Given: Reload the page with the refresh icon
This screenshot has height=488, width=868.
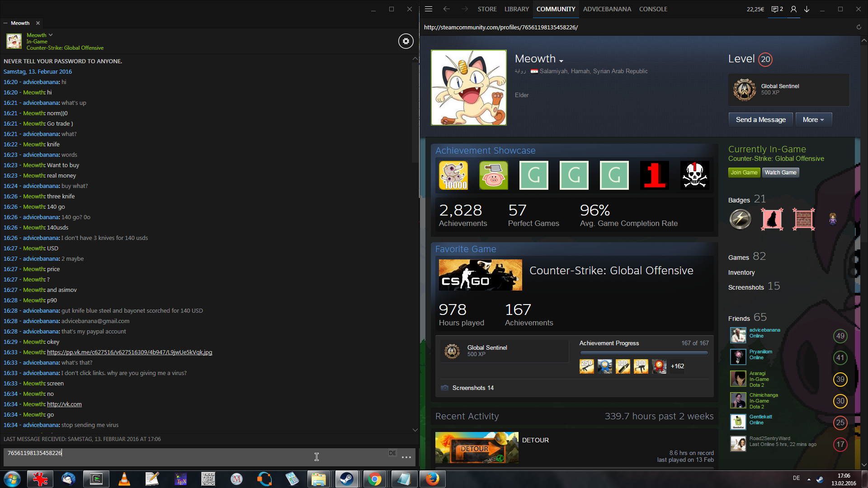Looking at the screenshot, I should pos(859,27).
